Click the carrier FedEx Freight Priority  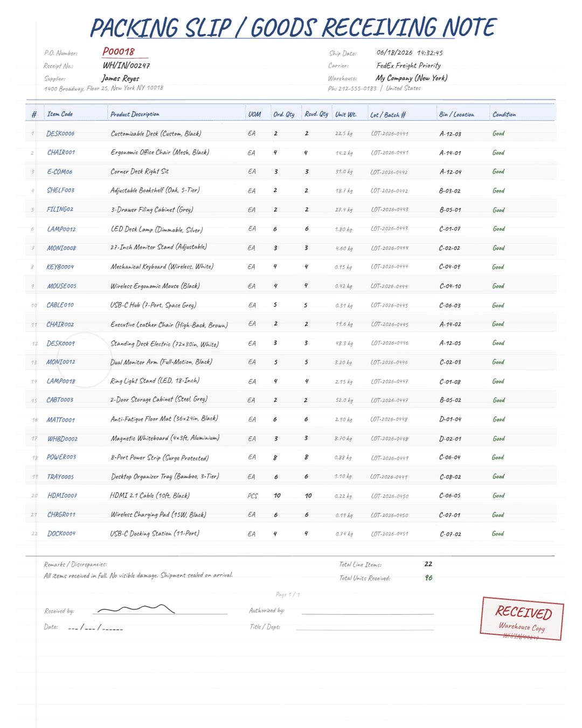(408, 65)
